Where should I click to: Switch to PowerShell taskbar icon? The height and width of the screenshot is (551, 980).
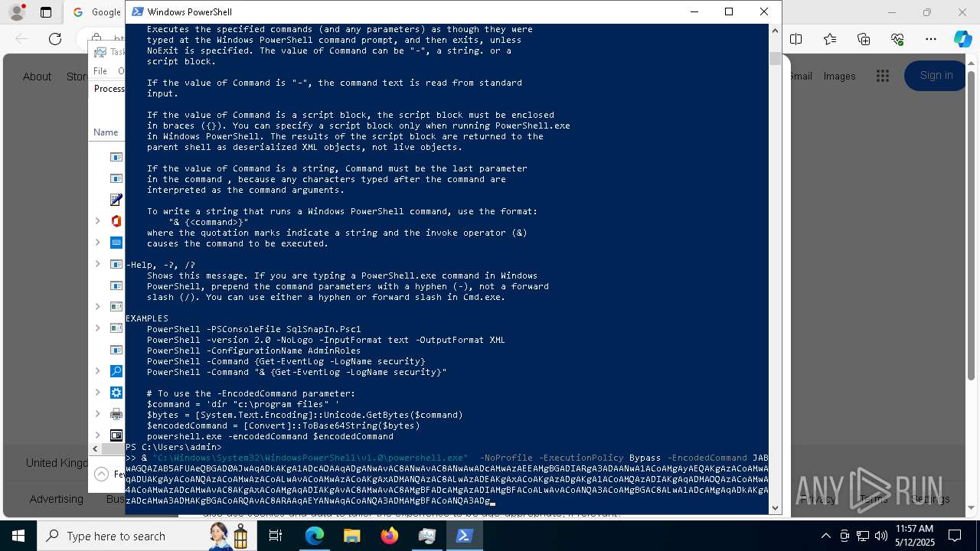click(465, 536)
